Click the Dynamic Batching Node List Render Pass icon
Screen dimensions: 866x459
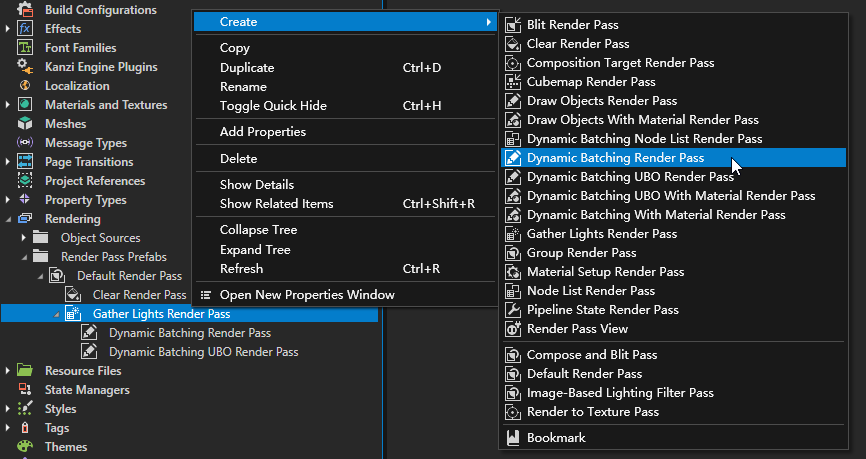513,139
